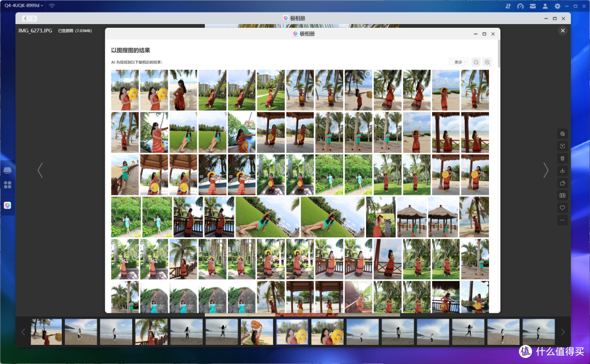Zoom out the thumbnail grid

point(476,62)
